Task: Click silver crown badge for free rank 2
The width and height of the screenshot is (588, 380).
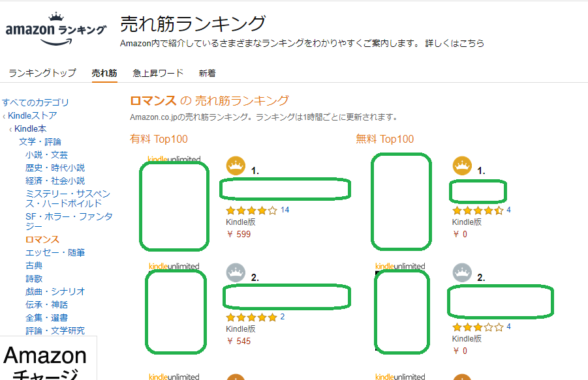Action: point(462,272)
